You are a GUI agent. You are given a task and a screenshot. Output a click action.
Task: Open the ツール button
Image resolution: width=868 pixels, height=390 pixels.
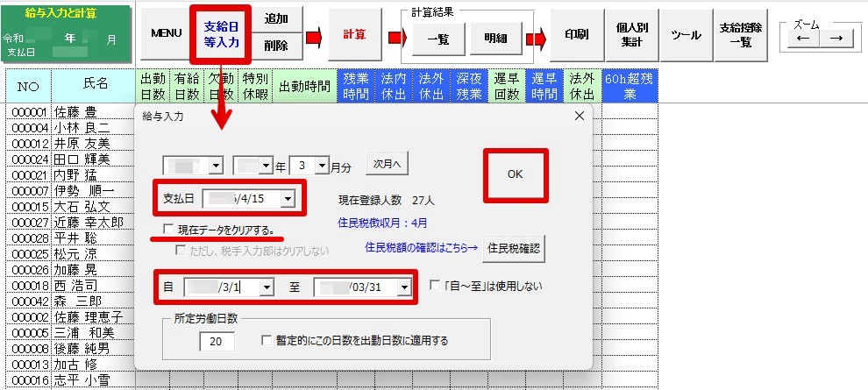point(686,35)
